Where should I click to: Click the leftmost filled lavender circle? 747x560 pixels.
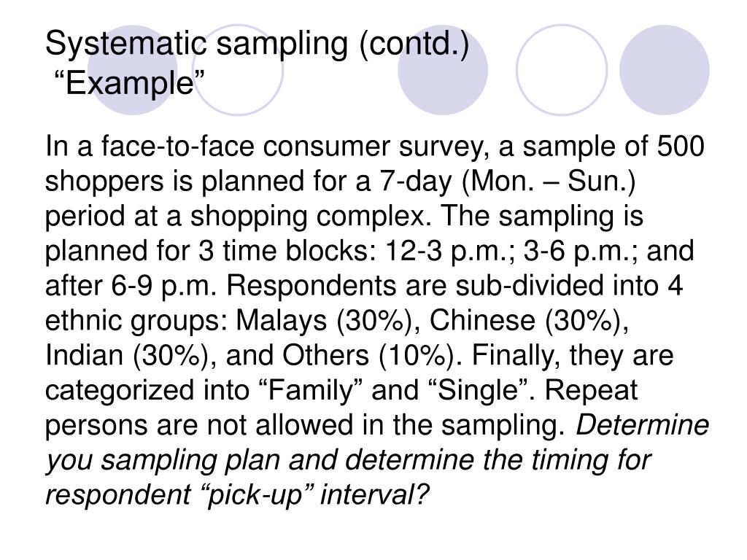click(133, 70)
